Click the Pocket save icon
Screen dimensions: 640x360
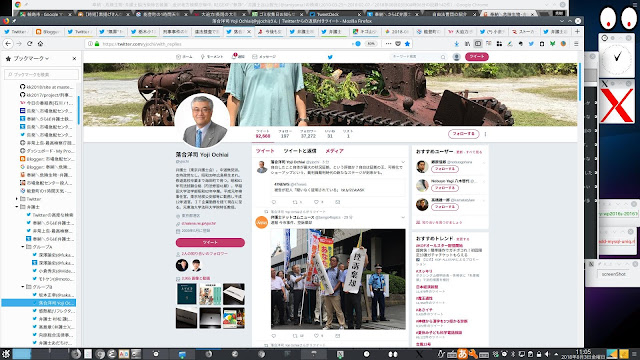(x=398, y=44)
